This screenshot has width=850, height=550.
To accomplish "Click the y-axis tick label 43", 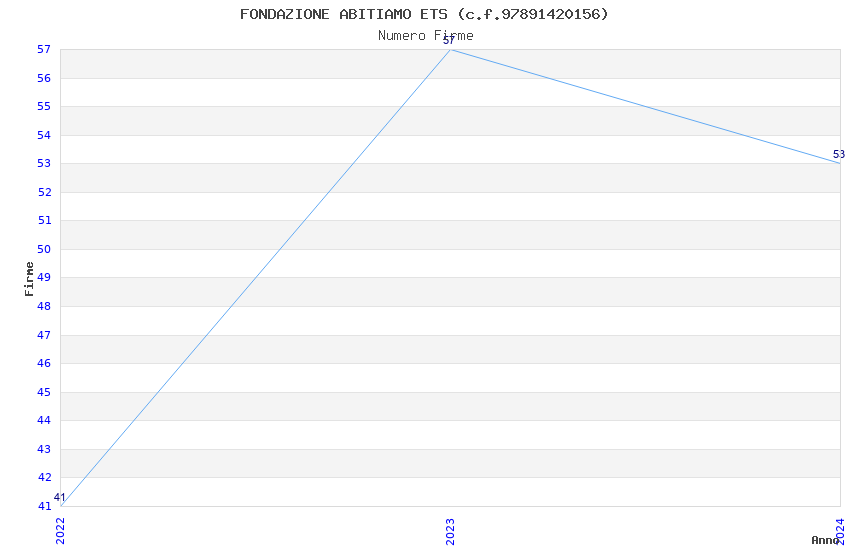I will tap(44, 449).
